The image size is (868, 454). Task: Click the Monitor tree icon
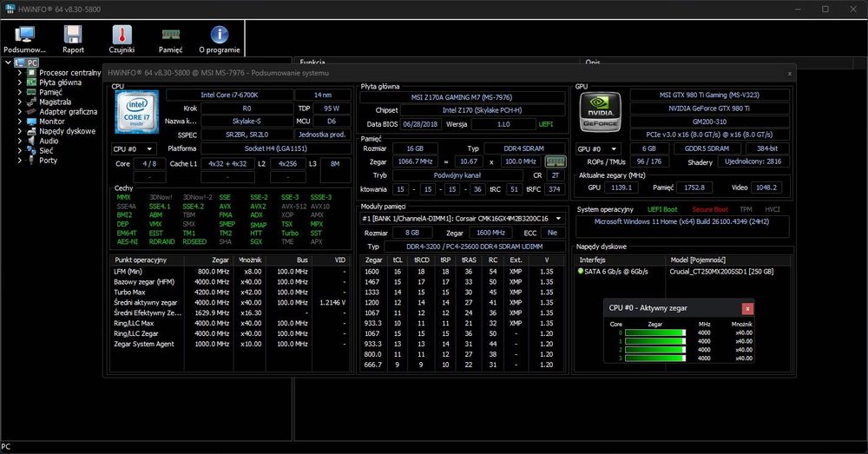click(31, 122)
